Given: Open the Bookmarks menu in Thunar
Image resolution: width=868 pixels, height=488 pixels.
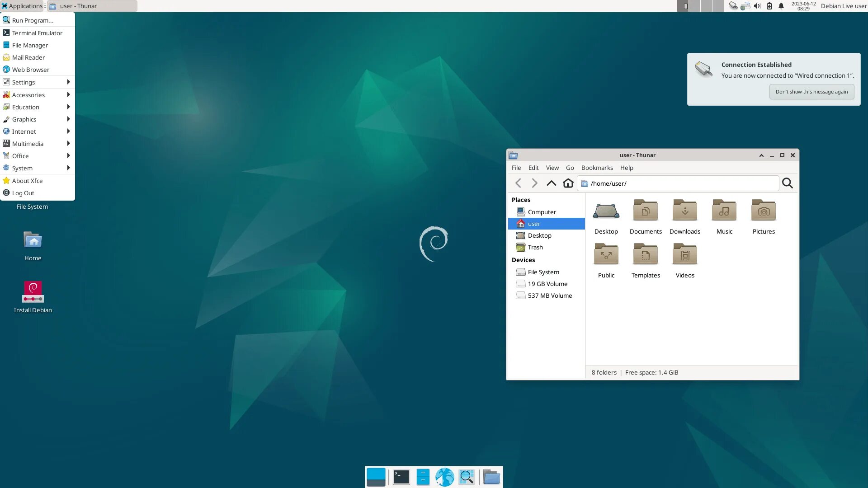Looking at the screenshot, I should [597, 168].
